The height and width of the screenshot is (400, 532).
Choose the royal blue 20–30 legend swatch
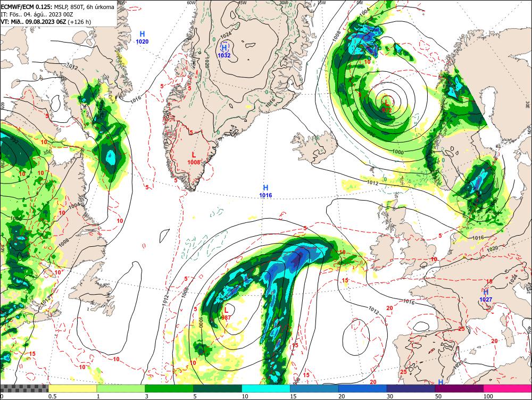coord(363,388)
